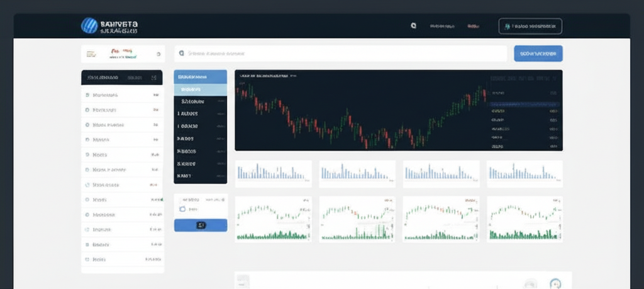Screen dimensions: 644x289
Task: Open the red navigation link in the header
Action: click(473, 26)
